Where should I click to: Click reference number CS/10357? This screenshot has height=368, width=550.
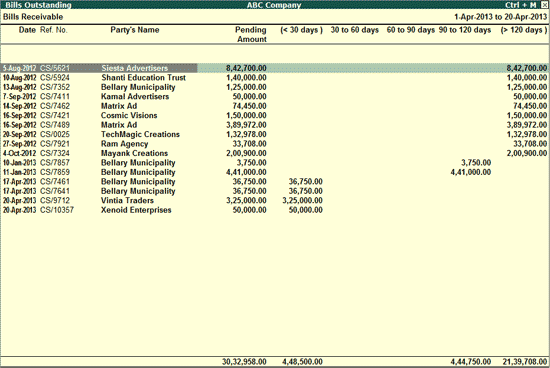[x=57, y=210]
